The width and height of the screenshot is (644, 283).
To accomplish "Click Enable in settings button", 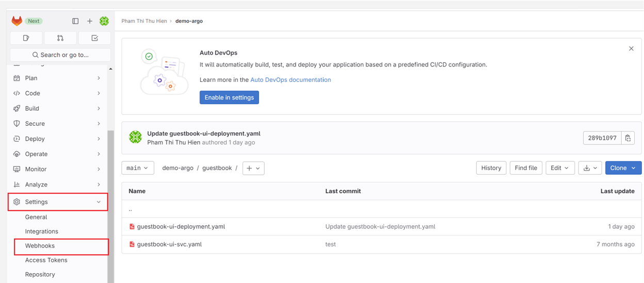I will coord(229,97).
